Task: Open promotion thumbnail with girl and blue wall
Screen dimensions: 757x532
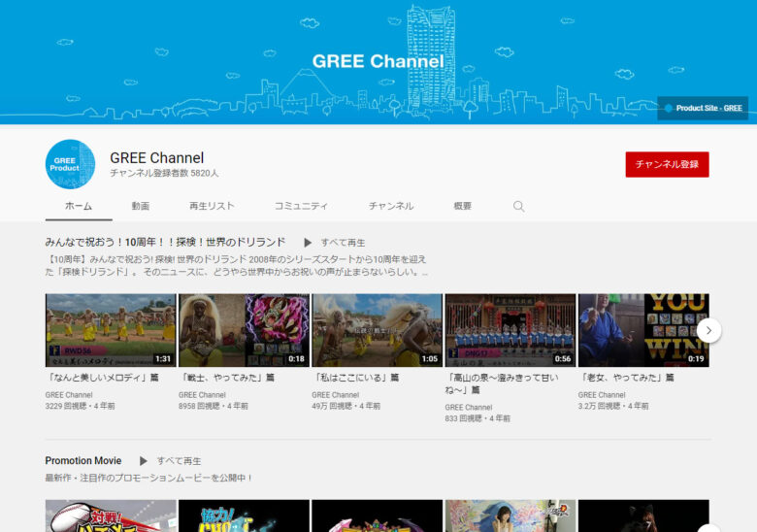Action: tap(510, 516)
